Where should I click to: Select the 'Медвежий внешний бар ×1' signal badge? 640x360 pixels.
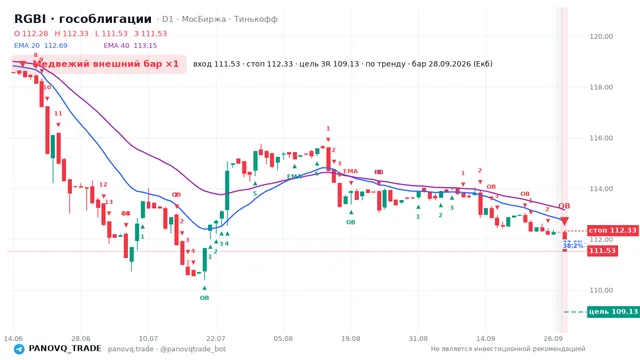pyautogui.click(x=99, y=64)
